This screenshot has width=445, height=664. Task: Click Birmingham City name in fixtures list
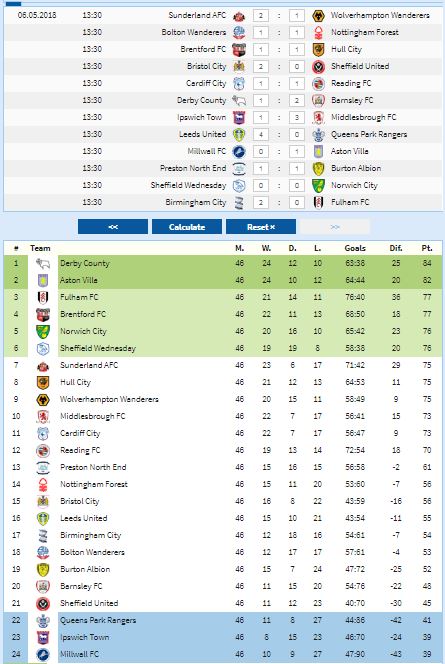196,202
